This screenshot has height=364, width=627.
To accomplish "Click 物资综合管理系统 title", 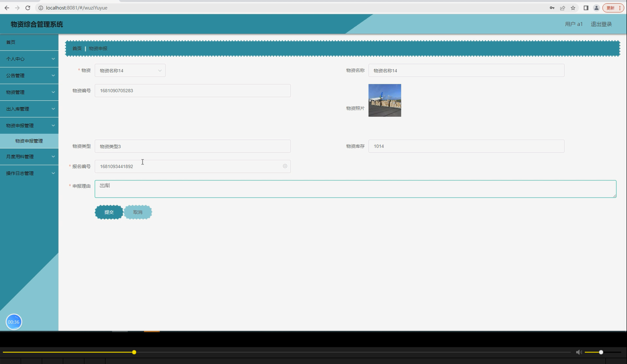I will (x=37, y=24).
